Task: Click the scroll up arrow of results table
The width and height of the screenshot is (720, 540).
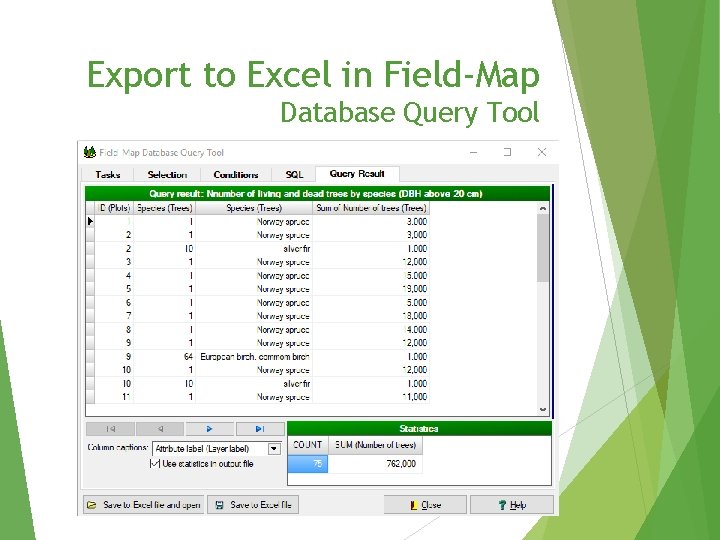Action: click(x=543, y=208)
